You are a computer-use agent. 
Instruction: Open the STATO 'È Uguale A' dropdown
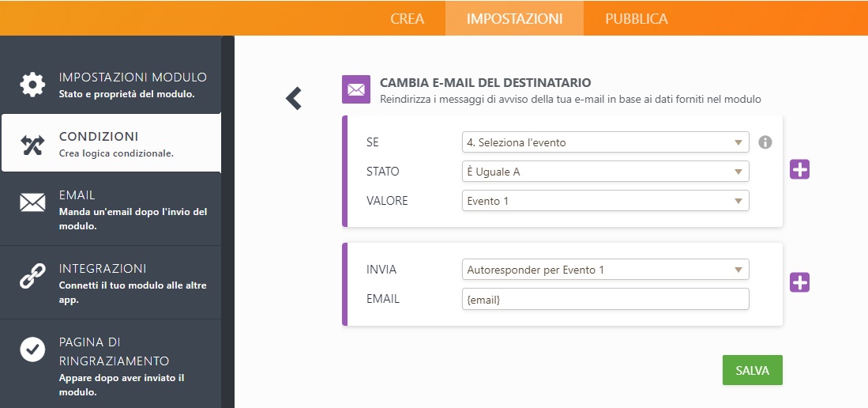[x=605, y=172]
